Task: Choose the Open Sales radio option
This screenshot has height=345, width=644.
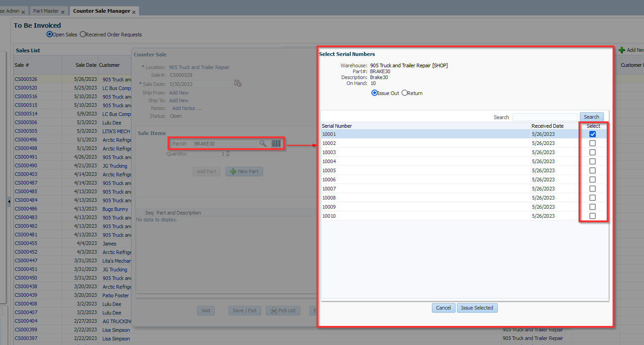Action: [x=50, y=34]
